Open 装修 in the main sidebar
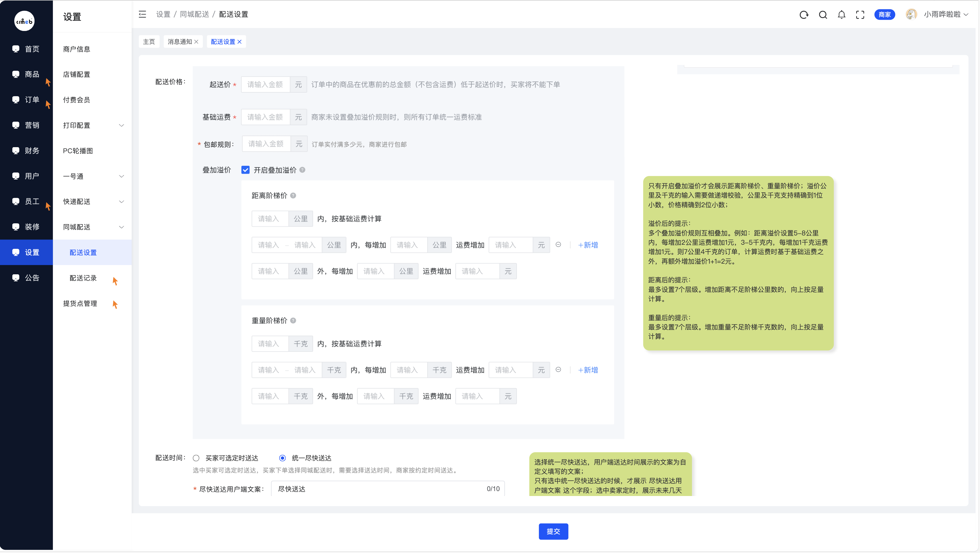Image resolution: width=980 pixels, height=553 pixels. click(26, 227)
